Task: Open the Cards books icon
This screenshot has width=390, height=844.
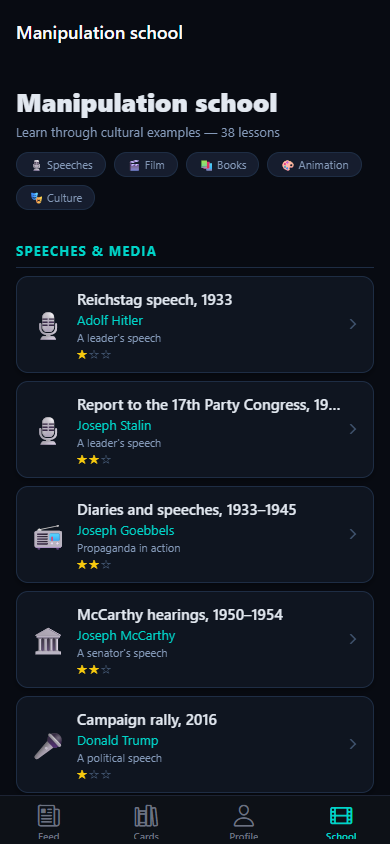Action: click(146, 816)
